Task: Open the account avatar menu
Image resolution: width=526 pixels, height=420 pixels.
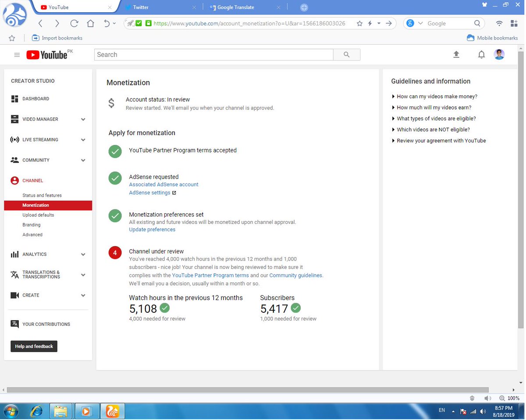Action: [x=499, y=54]
